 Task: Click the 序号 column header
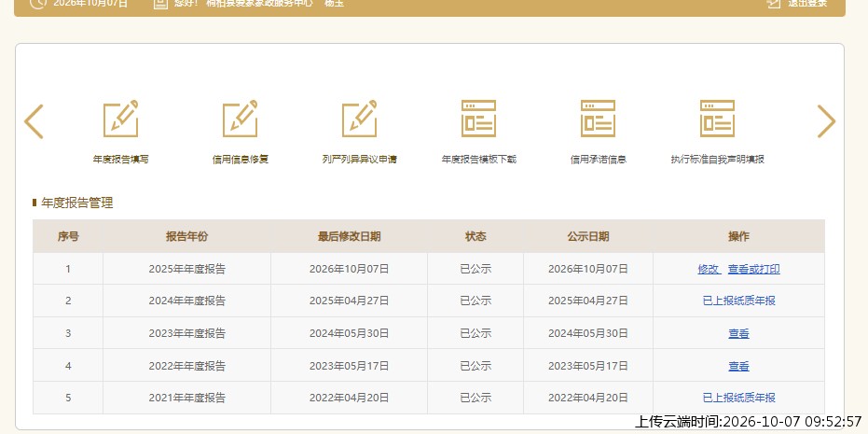[68, 237]
